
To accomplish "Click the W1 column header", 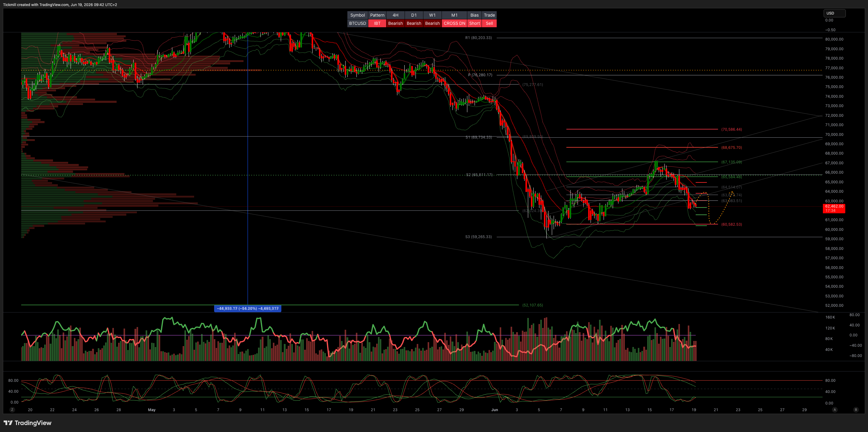I will 432,15.
